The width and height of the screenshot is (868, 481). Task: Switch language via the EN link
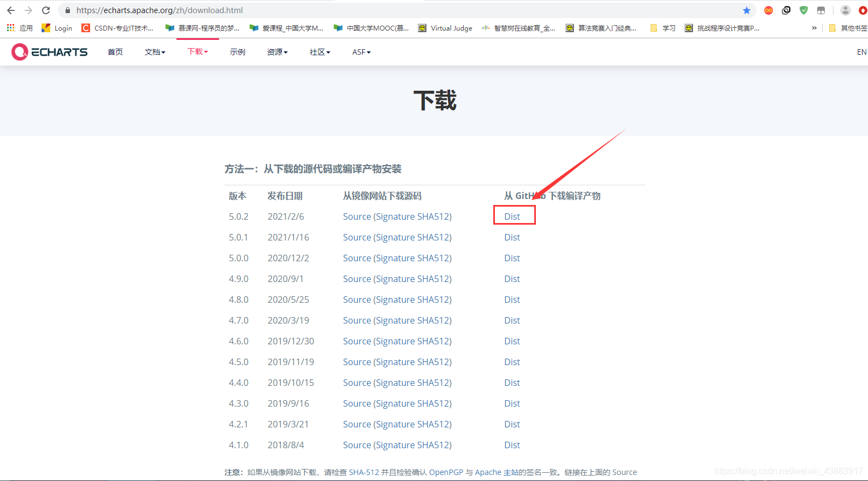pos(861,52)
